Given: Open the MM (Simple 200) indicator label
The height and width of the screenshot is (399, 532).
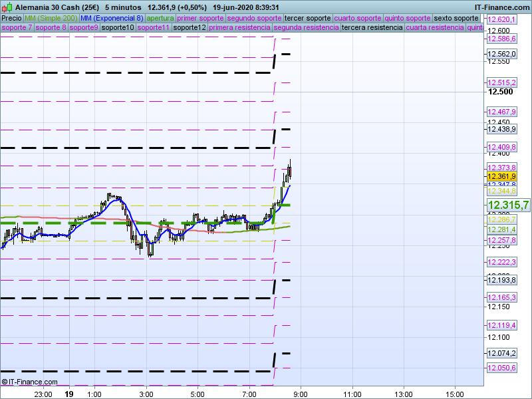Looking at the screenshot, I should (x=51, y=19).
